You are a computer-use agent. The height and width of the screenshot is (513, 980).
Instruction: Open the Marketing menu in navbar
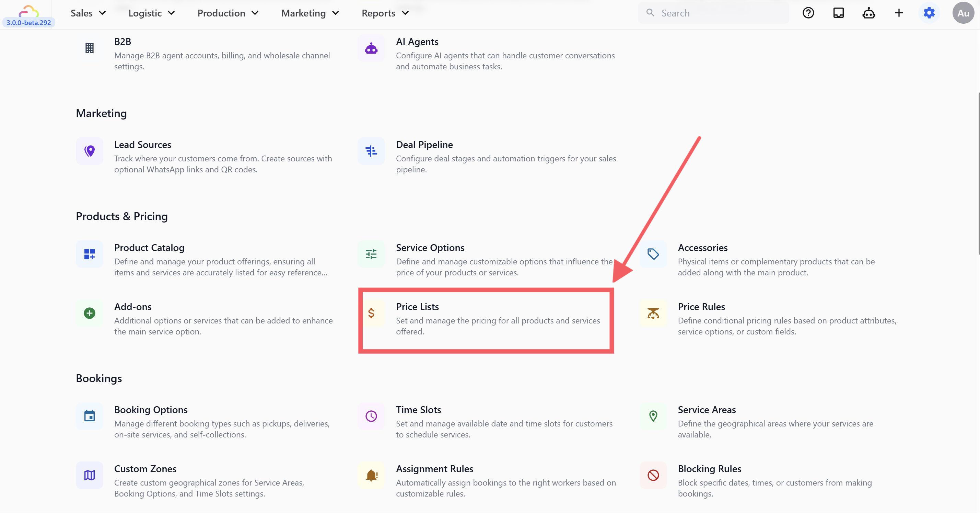(310, 13)
